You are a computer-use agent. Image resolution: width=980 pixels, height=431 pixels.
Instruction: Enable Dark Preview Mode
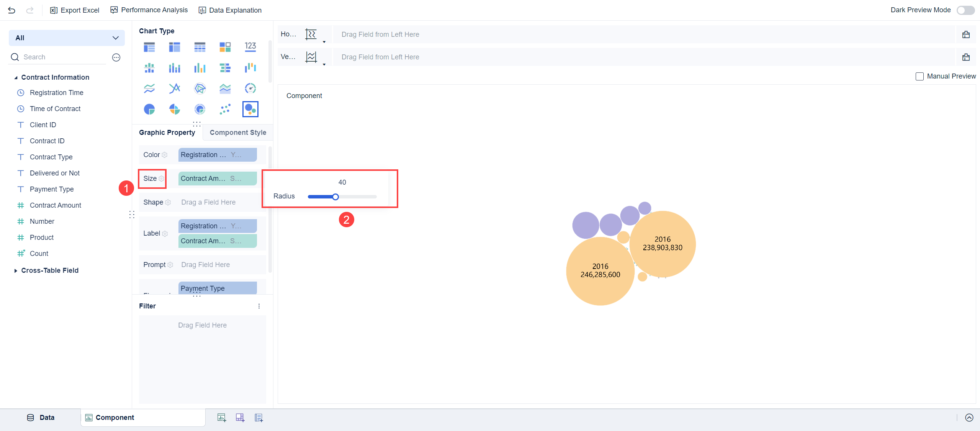coord(965,10)
